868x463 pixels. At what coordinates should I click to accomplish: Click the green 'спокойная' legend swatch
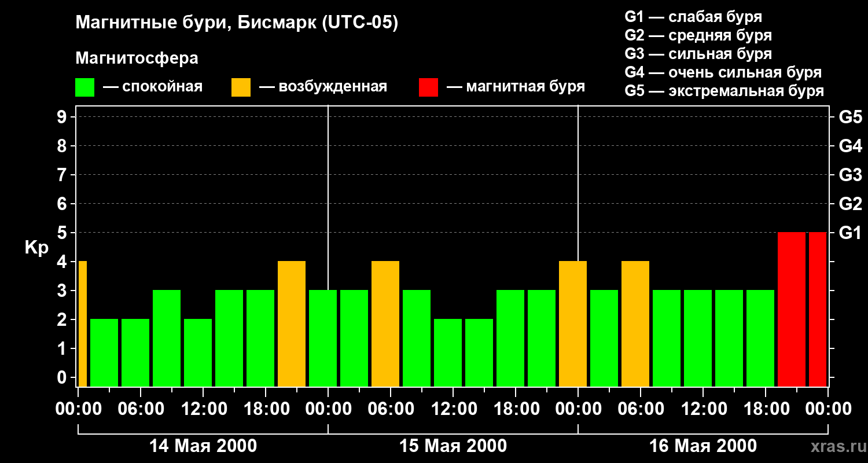pyautogui.click(x=84, y=87)
